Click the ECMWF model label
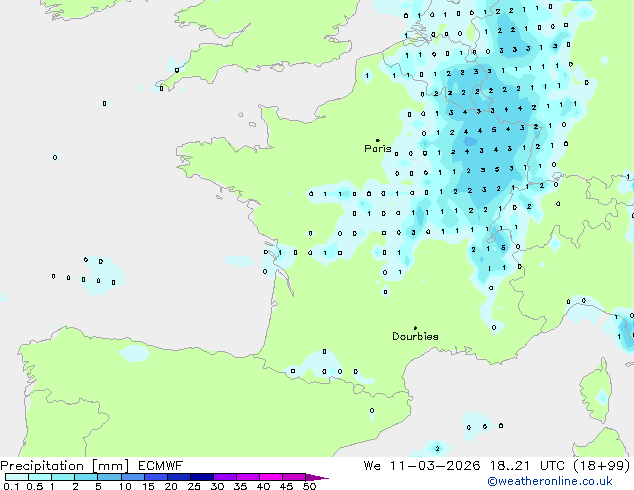 (161, 466)
